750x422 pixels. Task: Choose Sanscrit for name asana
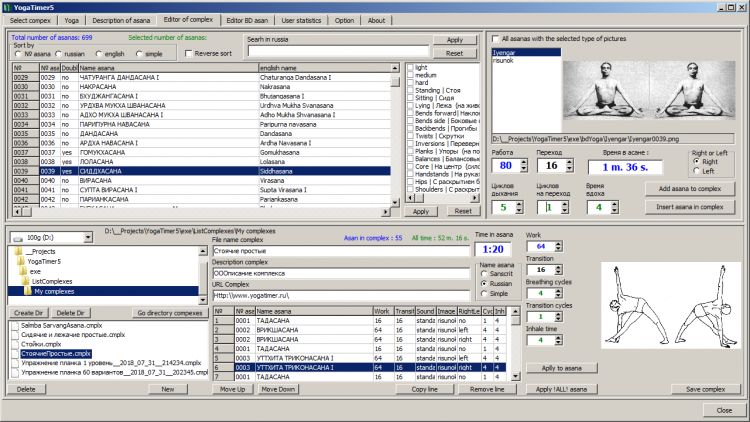[x=485, y=273]
